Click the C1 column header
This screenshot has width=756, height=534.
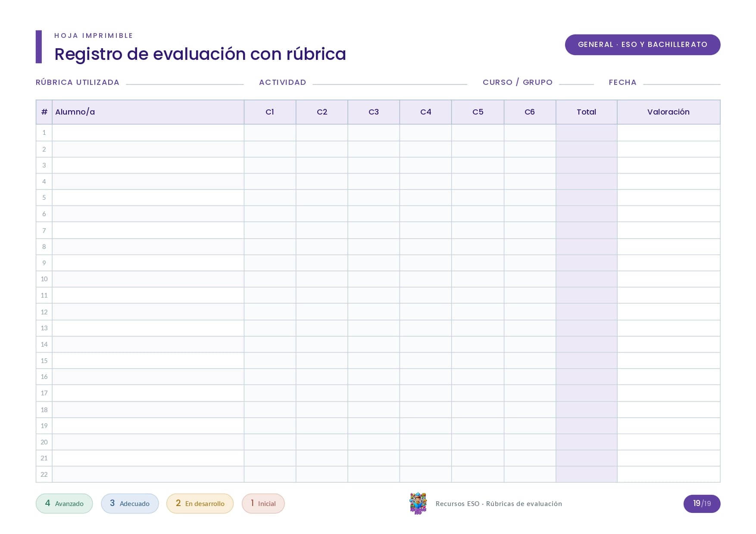click(x=270, y=112)
